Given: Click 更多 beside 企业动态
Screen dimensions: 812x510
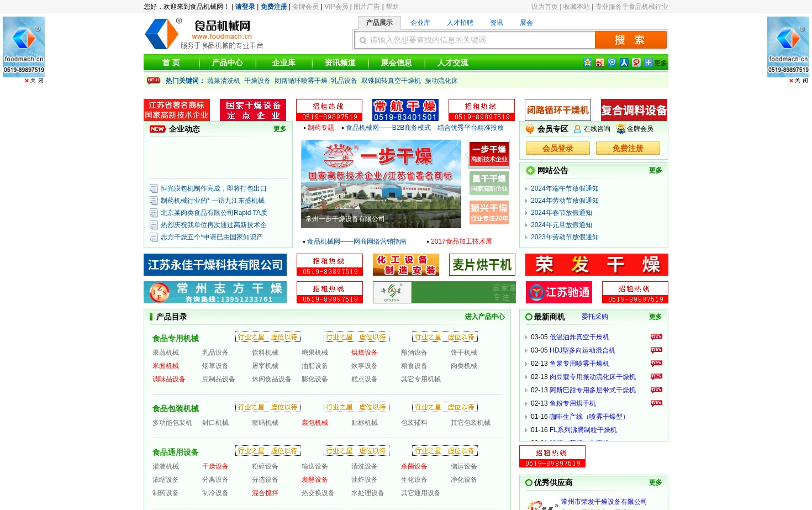Looking at the screenshot, I should [x=280, y=129].
